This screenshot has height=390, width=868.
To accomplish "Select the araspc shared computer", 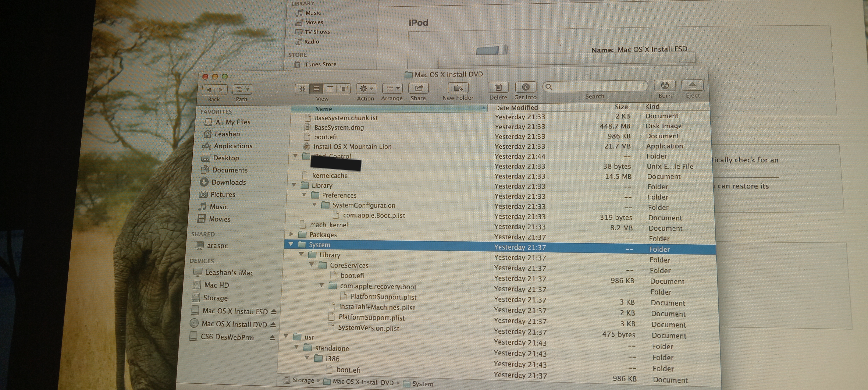I will pyautogui.click(x=212, y=246).
